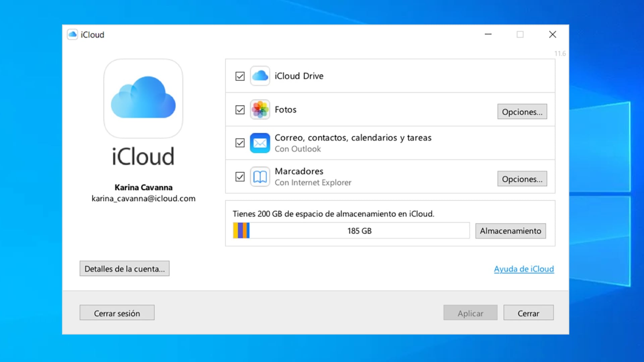644x362 pixels.
Task: Click the 'Con Outlook' subtitle
Action: (298, 149)
